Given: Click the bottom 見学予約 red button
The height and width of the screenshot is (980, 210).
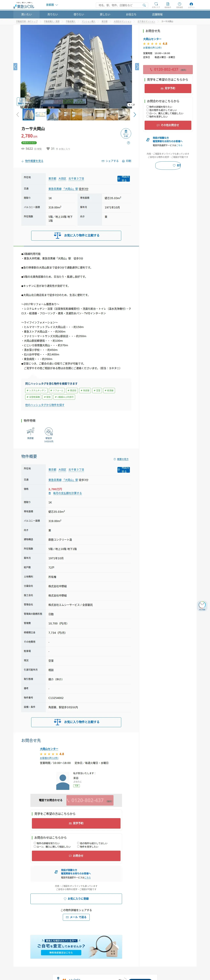Looking at the screenshot, I should (x=76, y=823).
